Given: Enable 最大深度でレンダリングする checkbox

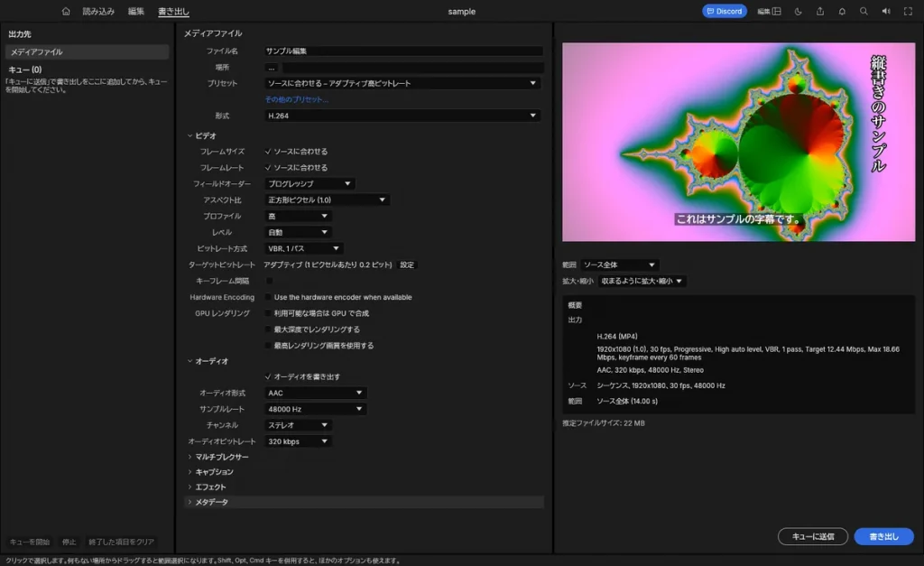Looking at the screenshot, I should tap(269, 329).
